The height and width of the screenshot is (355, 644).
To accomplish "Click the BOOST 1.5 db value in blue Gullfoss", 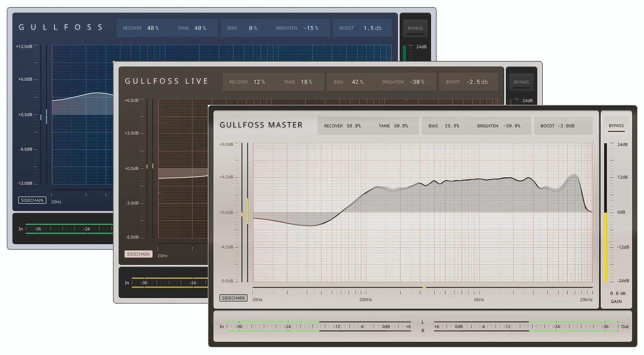I will tap(372, 28).
